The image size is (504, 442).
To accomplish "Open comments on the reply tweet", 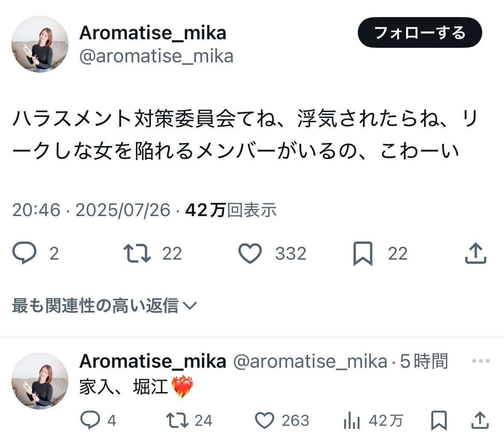I will click(x=90, y=420).
